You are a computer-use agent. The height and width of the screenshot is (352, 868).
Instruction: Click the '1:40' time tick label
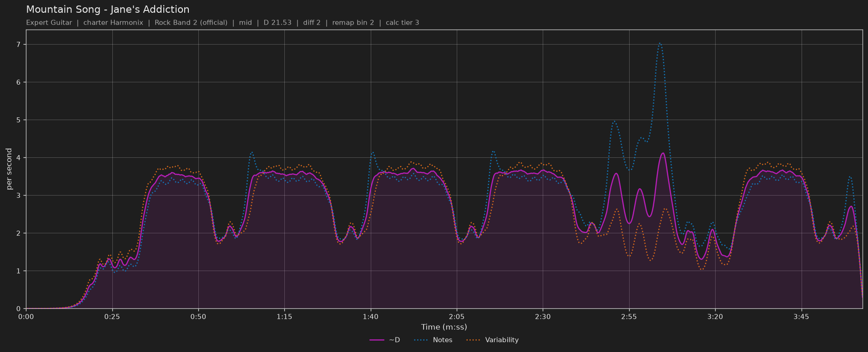coord(370,317)
